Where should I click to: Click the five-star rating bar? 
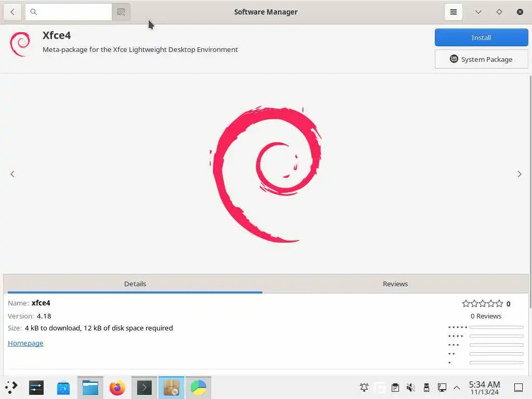click(x=496, y=327)
